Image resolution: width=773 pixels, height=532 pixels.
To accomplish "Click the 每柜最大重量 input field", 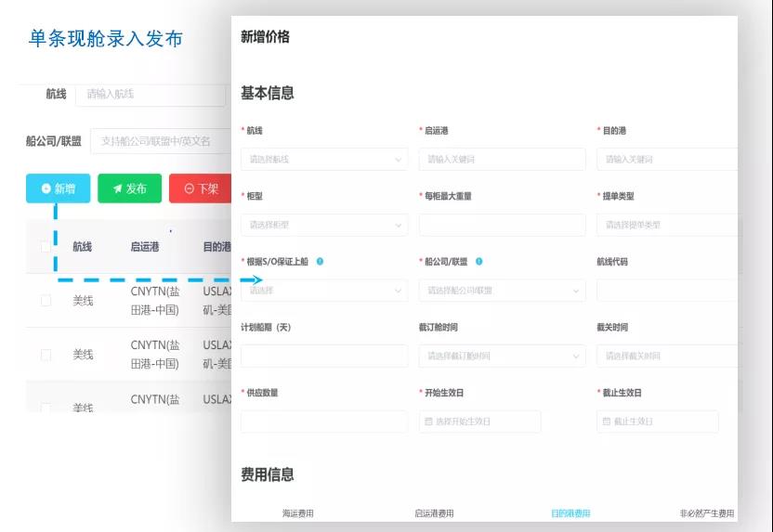I will (x=502, y=226).
